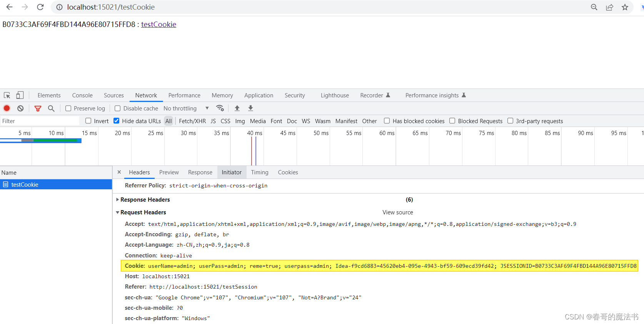The width and height of the screenshot is (644, 324).
Task: Clear the network log
Action: coord(20,108)
